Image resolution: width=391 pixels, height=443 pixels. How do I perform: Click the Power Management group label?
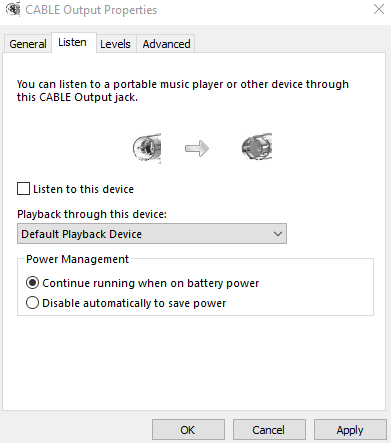(77, 259)
